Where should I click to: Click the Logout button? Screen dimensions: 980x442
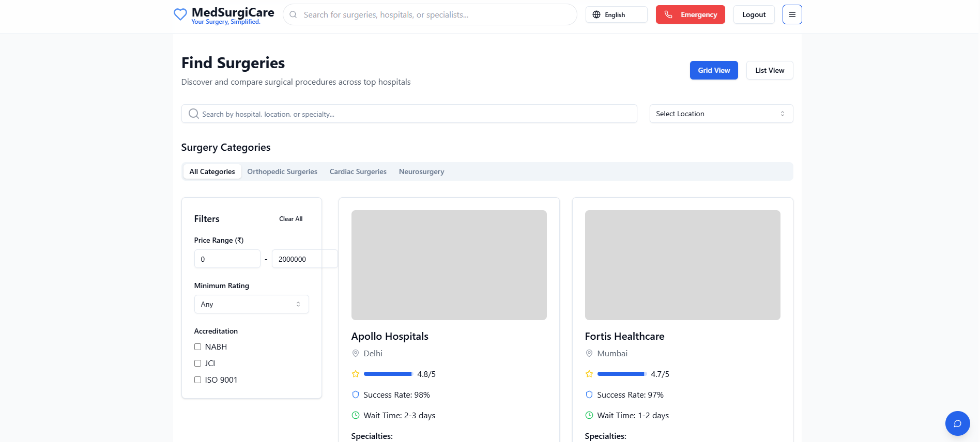pyautogui.click(x=754, y=14)
